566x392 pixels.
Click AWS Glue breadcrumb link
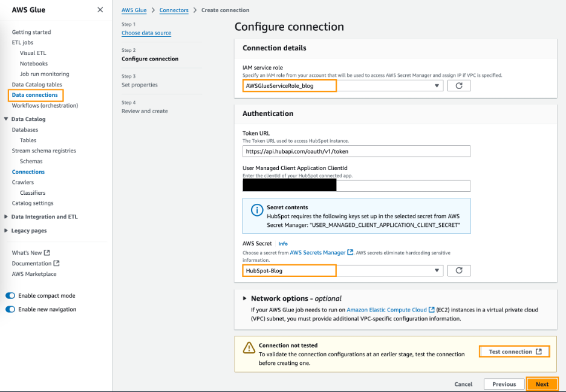(134, 10)
